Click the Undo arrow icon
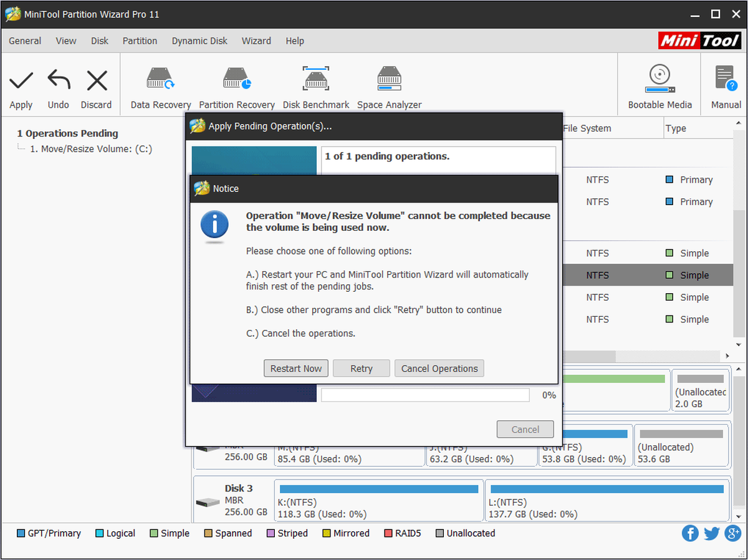748x560 pixels. [59, 80]
